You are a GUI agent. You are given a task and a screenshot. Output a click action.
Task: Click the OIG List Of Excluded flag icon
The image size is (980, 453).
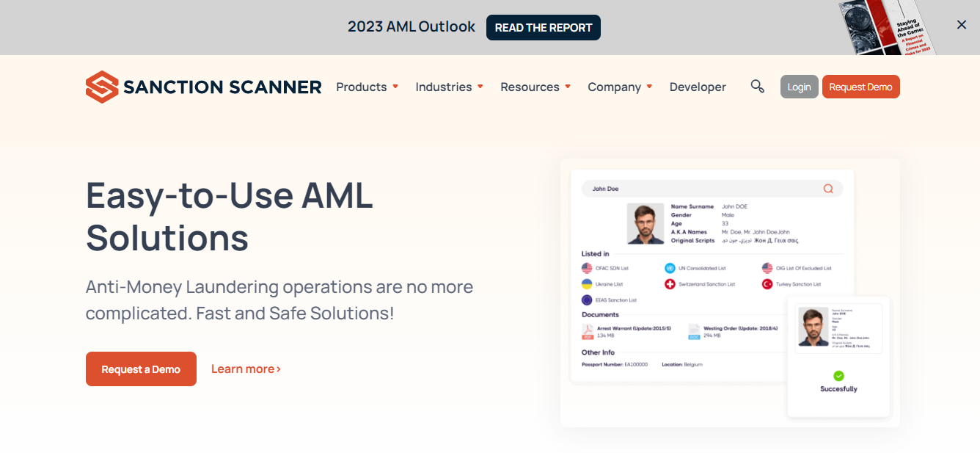point(767,268)
